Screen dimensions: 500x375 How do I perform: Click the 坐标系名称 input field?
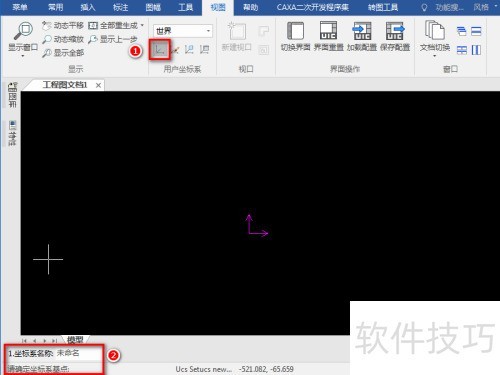79,353
